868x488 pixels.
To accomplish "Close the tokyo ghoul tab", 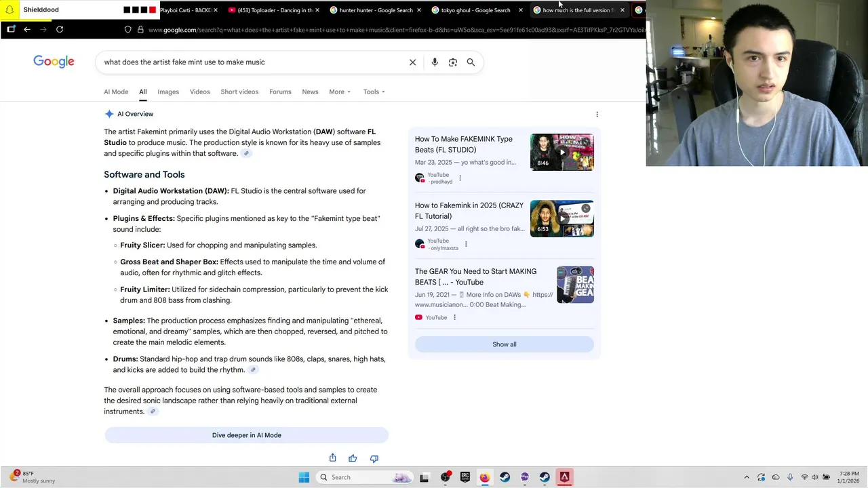I will coord(520,10).
